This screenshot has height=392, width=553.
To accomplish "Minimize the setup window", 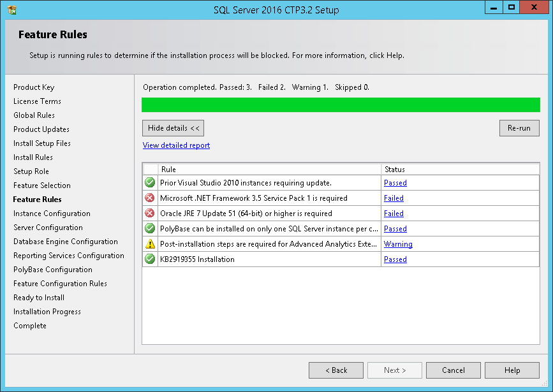I will 494,7.
